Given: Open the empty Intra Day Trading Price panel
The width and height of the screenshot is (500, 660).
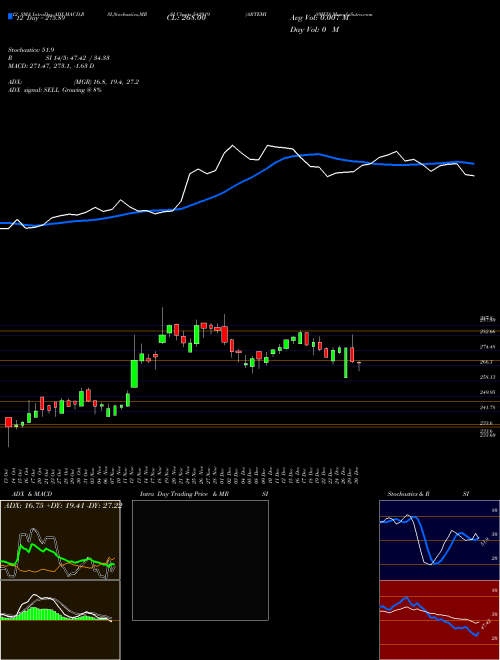Looking at the screenshot, I should point(200,560).
